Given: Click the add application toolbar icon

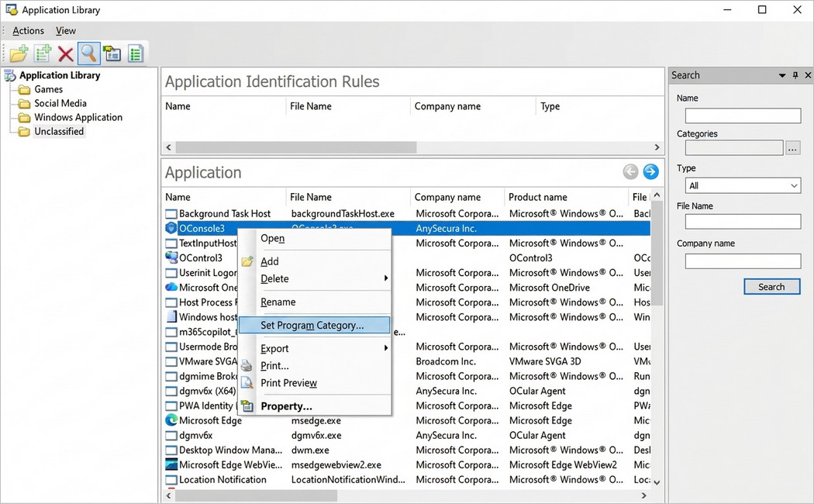Looking at the screenshot, I should (43, 54).
